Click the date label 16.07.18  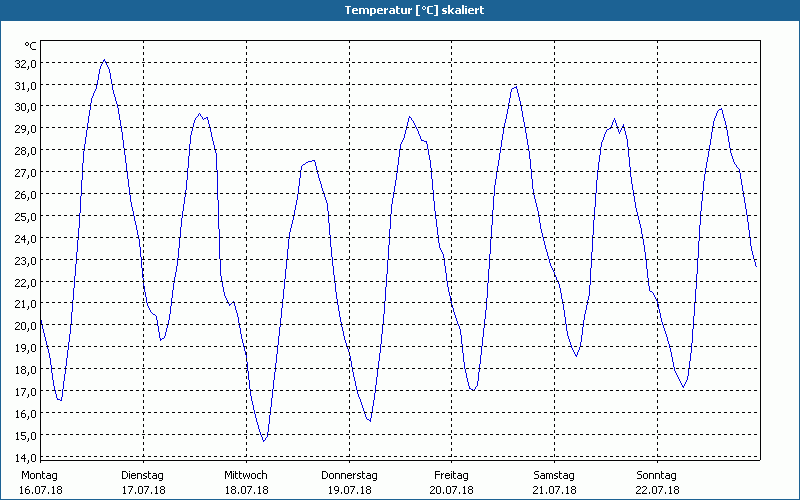pyautogui.click(x=41, y=490)
